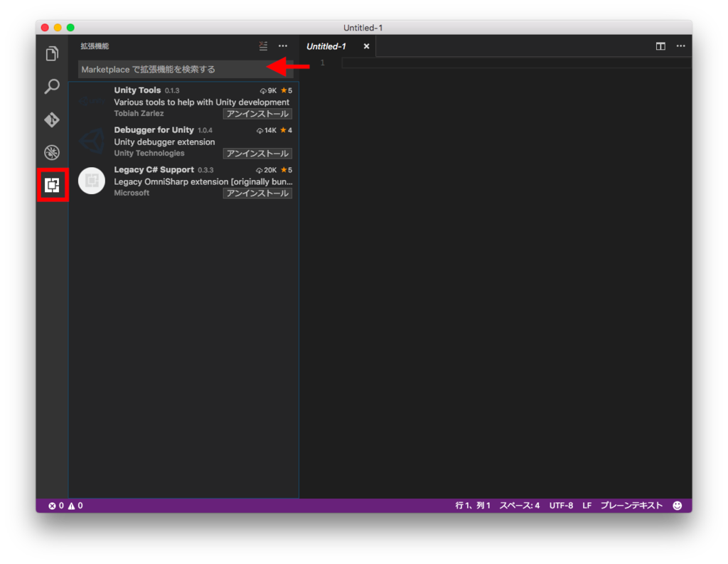Click the 14K download count
The width and height of the screenshot is (728, 564).
coord(267,131)
